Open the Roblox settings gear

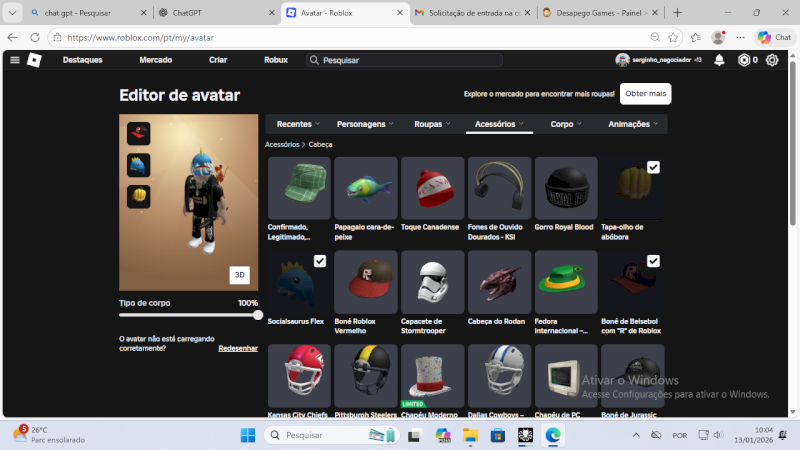click(772, 60)
